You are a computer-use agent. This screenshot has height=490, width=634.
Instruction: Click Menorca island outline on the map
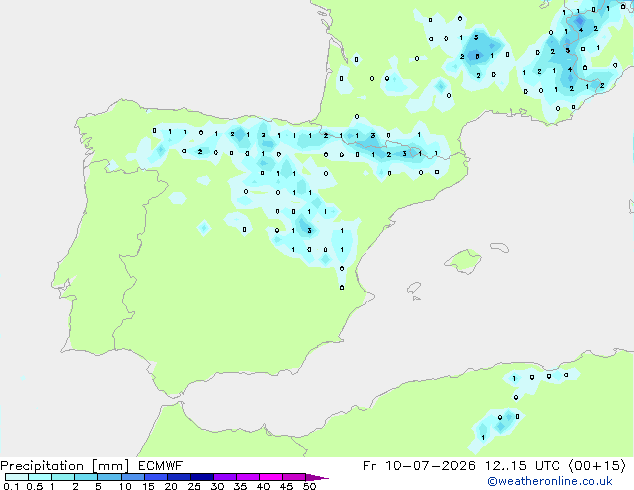500,247
